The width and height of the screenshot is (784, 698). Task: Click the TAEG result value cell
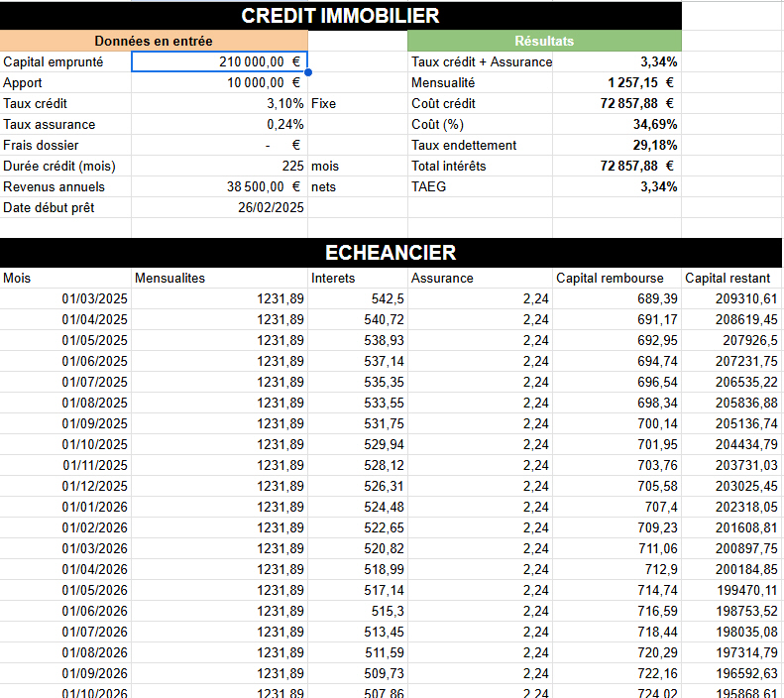(617, 186)
